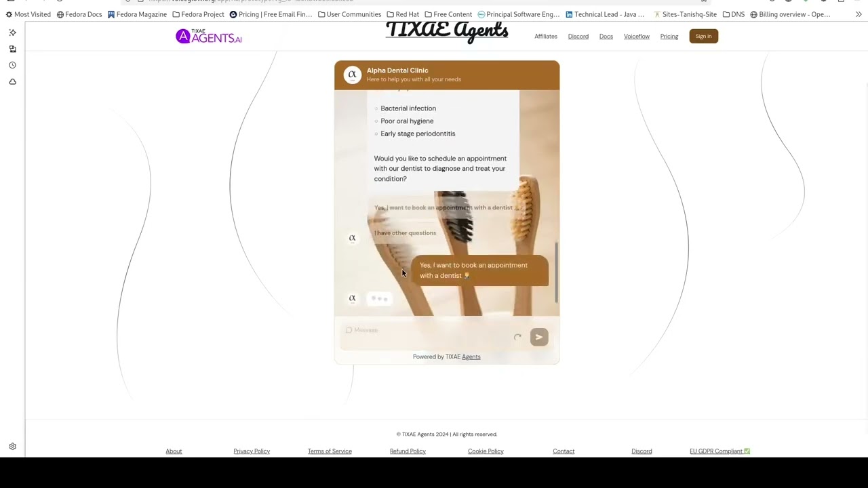
Task: Choose 'I have other questions' option
Action: tap(405, 232)
